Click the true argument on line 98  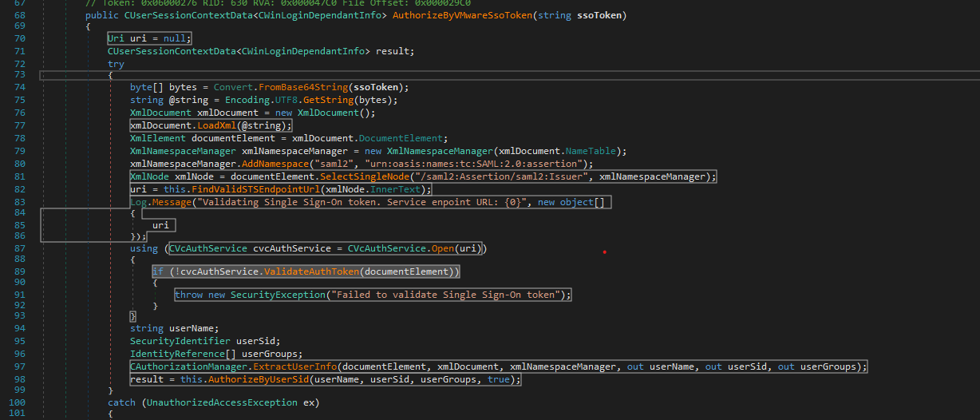pyautogui.click(x=498, y=379)
